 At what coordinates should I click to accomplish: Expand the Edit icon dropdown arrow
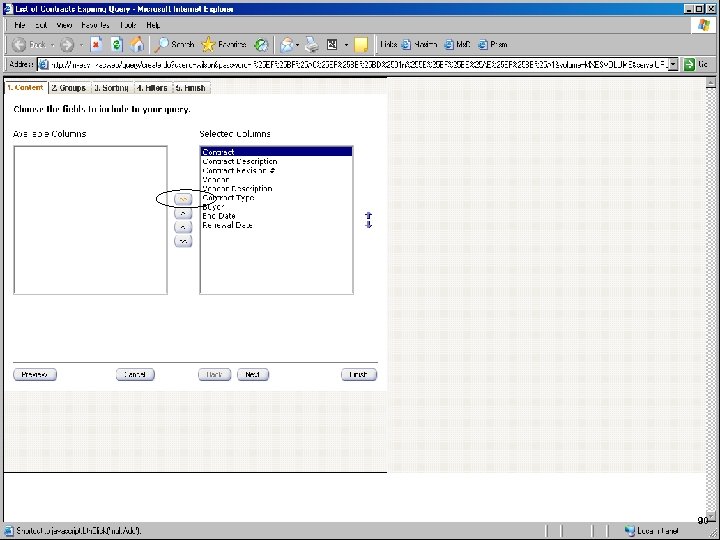pos(346,45)
